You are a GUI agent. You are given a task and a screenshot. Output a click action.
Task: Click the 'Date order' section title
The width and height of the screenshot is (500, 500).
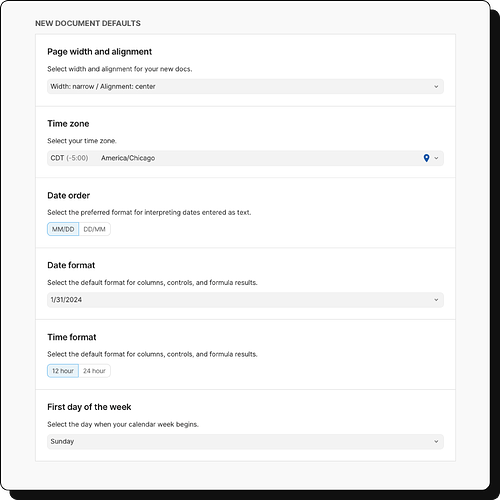(68, 195)
